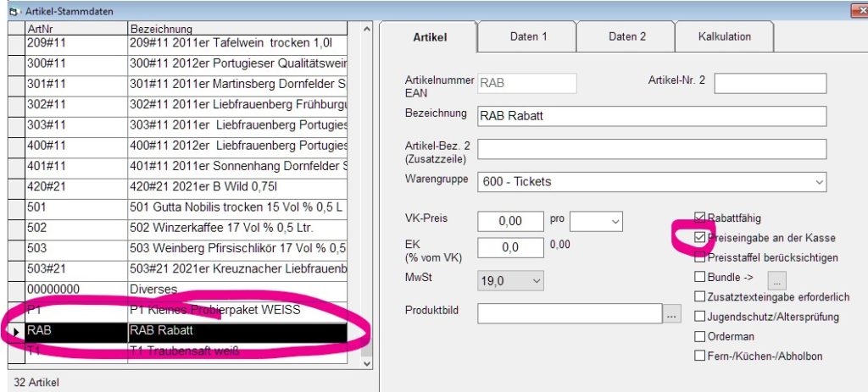Click the Artikel-Nr. 2 input field
This screenshot has width=868, height=392.
[x=770, y=83]
